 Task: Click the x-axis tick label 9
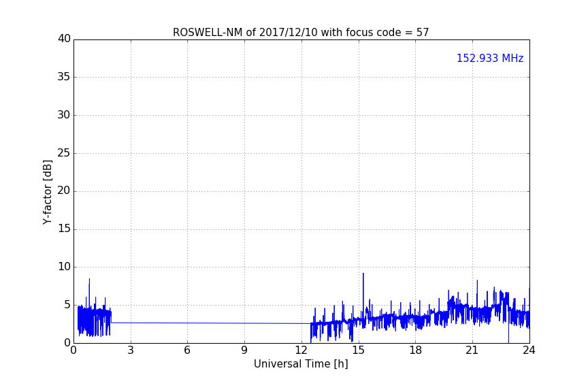244,350
